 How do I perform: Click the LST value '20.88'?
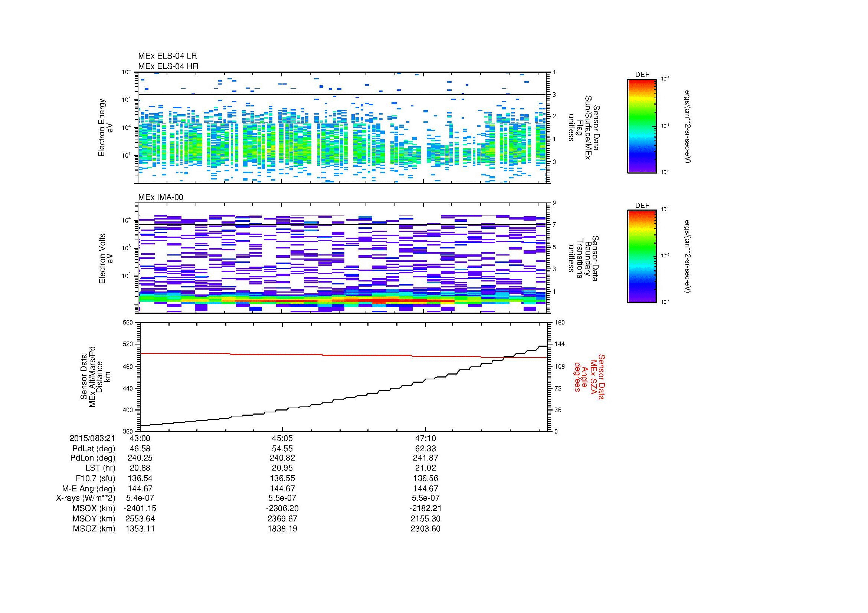(x=140, y=468)
